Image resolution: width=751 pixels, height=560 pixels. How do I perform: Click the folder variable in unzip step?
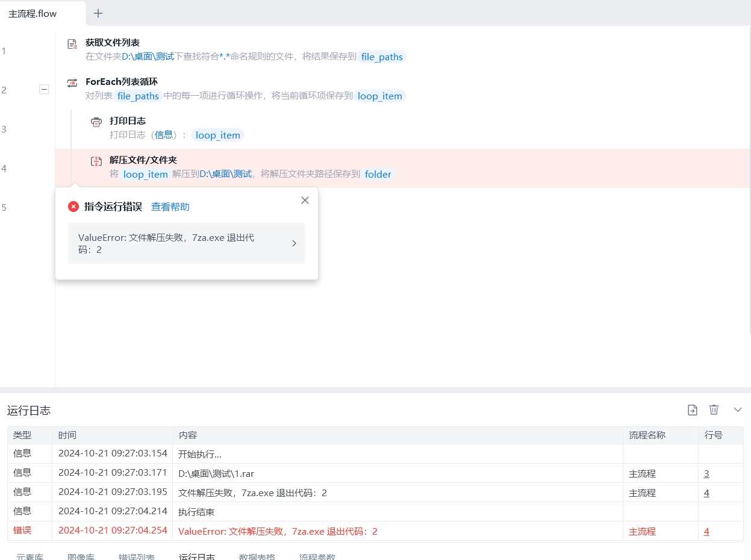(378, 175)
